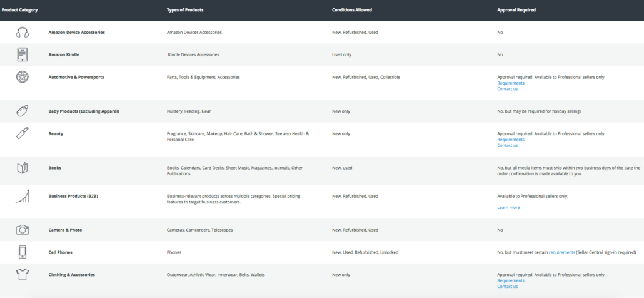Viewport: 644px width, 298px height.
Task: Click the growth chart icon for Business Products
Action: pos(22,196)
